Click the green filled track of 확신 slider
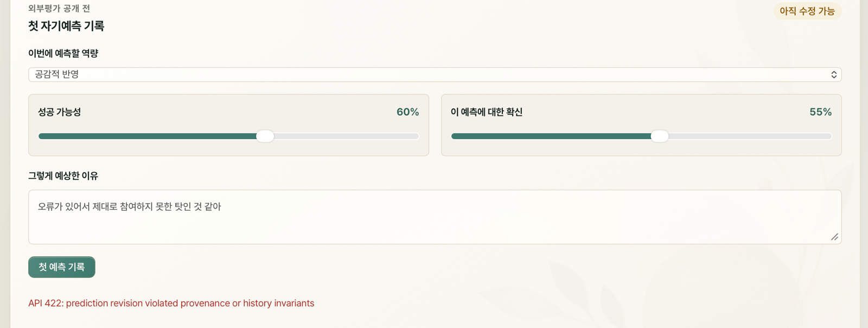 [x=551, y=136]
